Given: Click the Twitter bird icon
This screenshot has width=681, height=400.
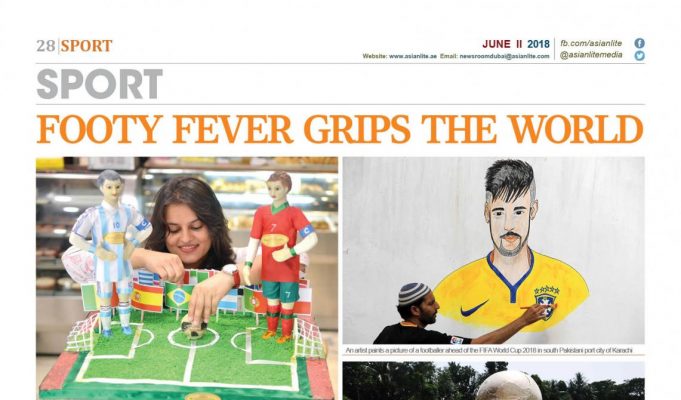Looking at the screenshot, I should pos(639,56).
